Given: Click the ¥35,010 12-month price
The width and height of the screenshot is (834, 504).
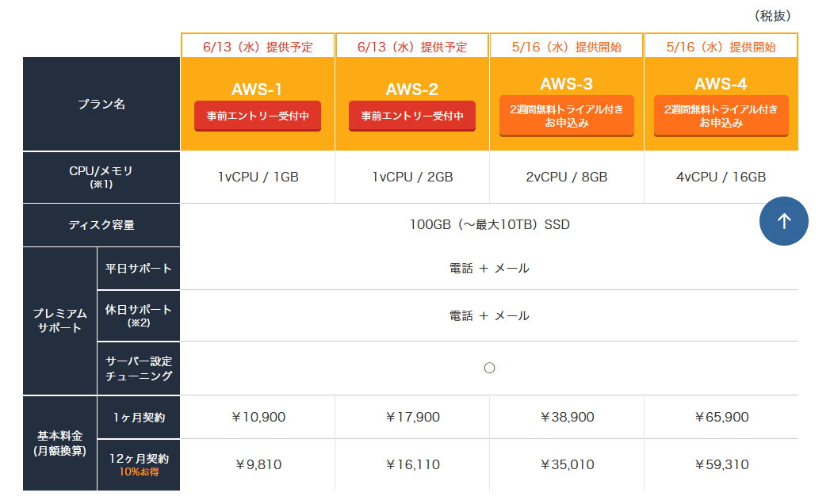Looking at the screenshot, I should [x=567, y=464].
